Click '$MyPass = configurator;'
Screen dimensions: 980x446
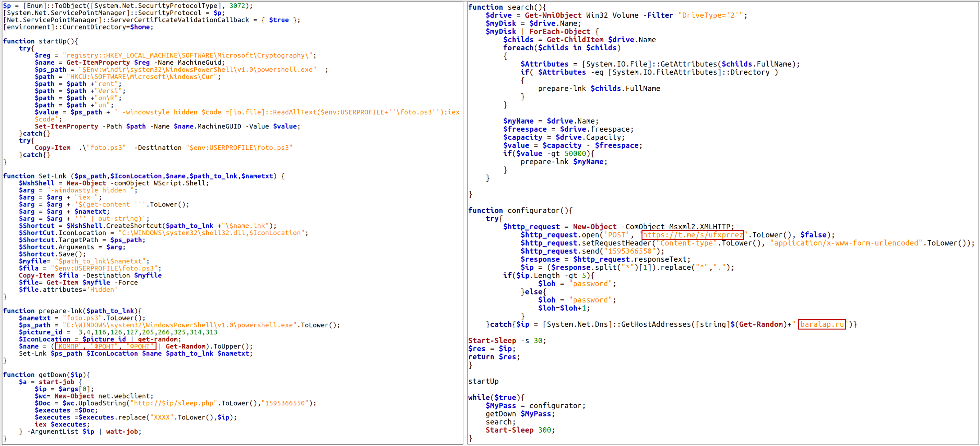[x=536, y=406]
